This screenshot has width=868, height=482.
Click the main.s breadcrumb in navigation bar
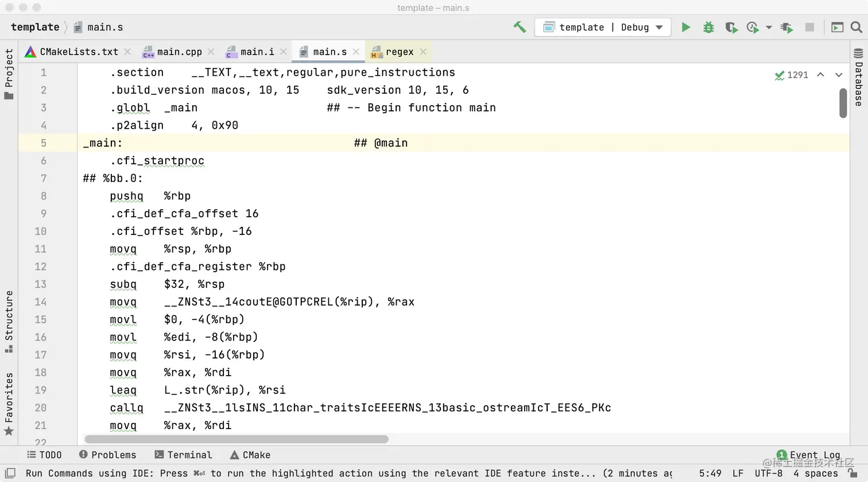click(98, 27)
